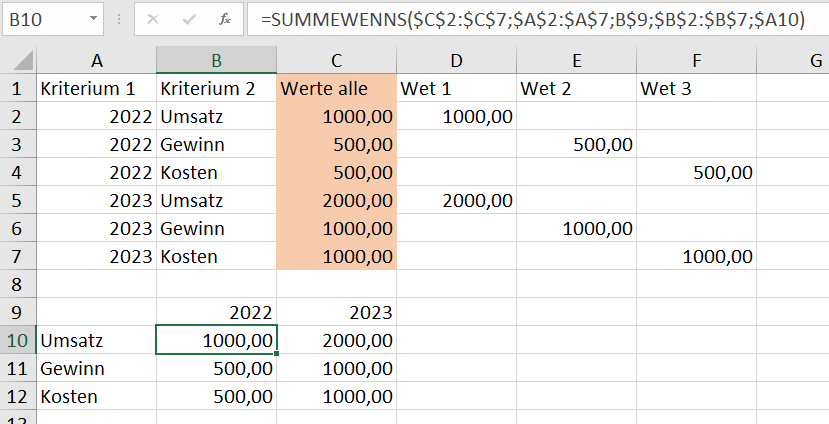Viewport: 829px width, 424px height.
Task: Click the 'Werte alle' header cell
Action: (337, 88)
